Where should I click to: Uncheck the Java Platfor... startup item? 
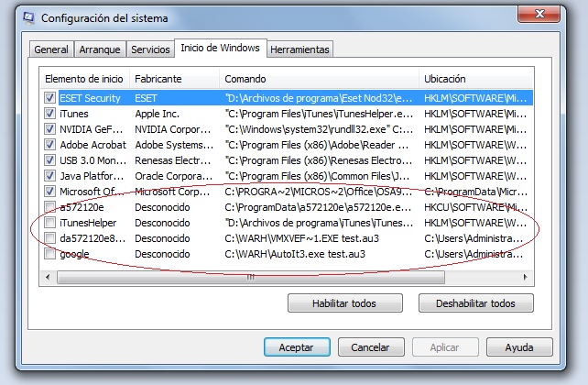[x=49, y=176]
